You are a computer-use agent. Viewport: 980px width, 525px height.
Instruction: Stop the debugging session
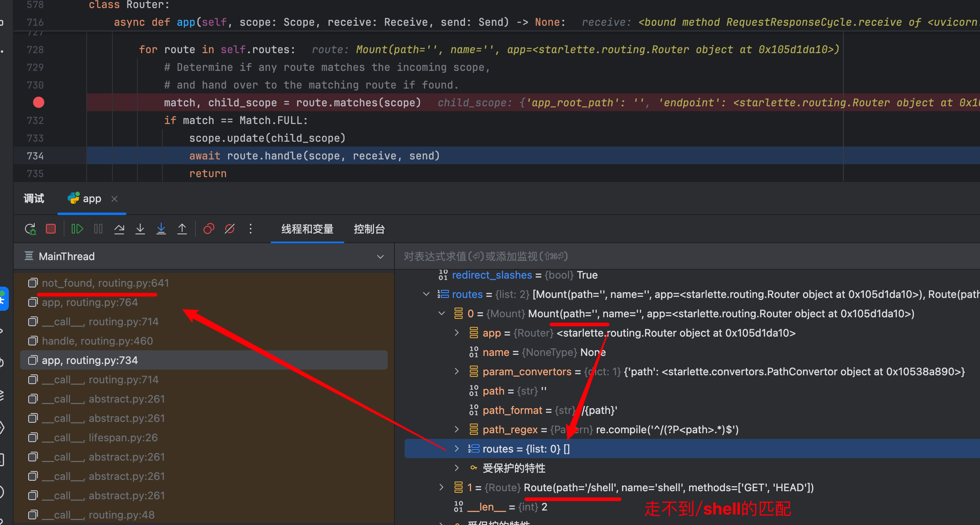click(x=51, y=229)
